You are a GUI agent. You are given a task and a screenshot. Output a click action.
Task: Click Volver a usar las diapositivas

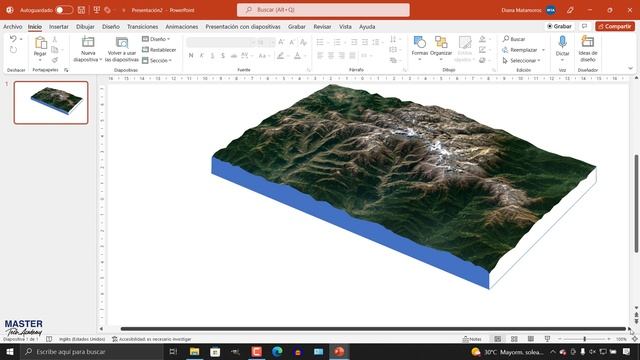pos(122,49)
